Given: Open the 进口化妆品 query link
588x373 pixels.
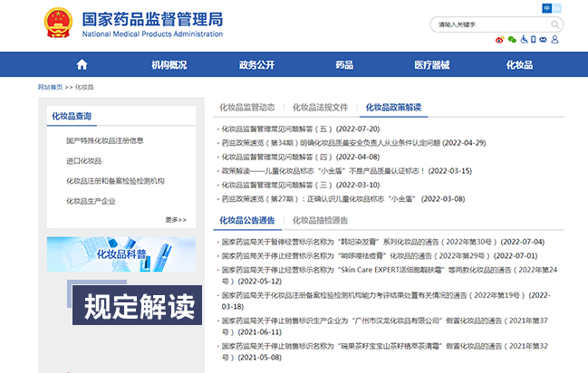Looking at the screenshot, I should tap(83, 161).
